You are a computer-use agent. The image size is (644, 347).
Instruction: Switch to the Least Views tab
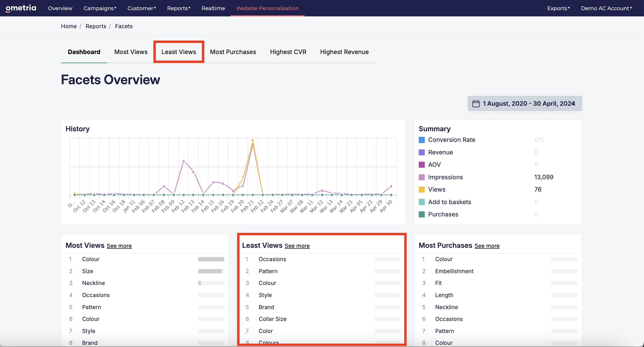pyautogui.click(x=178, y=52)
